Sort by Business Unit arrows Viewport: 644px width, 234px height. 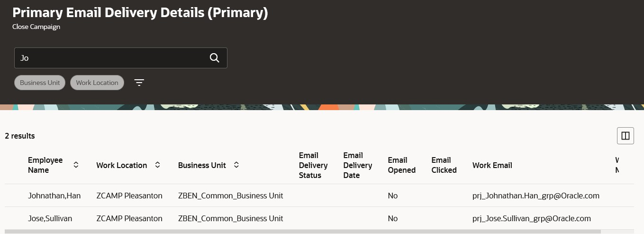pos(236,165)
